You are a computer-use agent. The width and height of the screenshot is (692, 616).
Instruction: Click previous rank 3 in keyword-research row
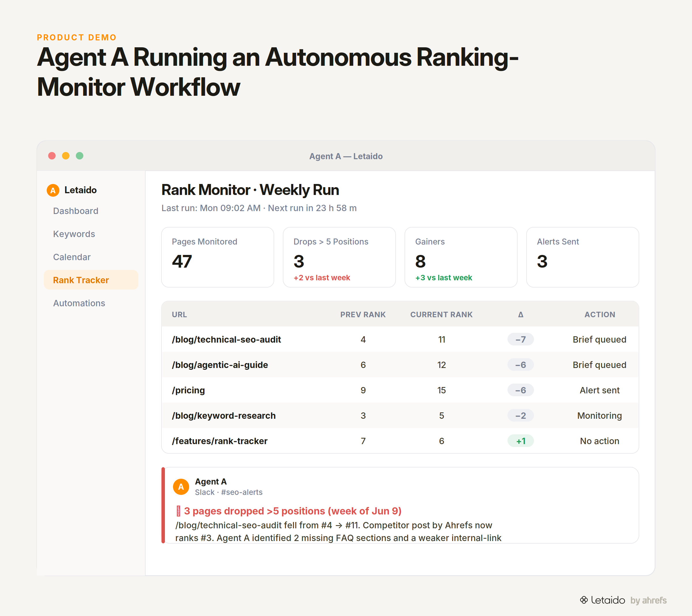coord(363,416)
